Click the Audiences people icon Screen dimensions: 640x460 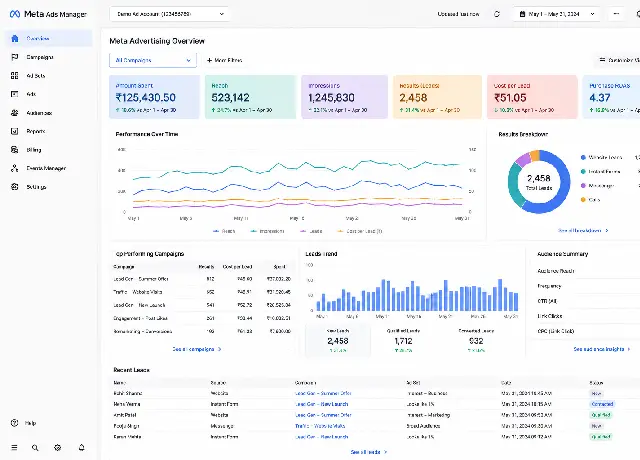[15, 113]
